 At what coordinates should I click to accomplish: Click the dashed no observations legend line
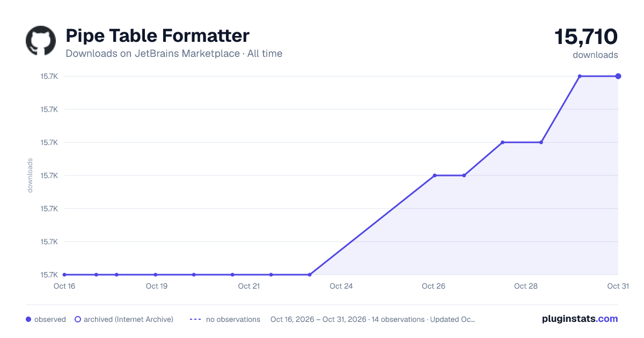[195, 319]
